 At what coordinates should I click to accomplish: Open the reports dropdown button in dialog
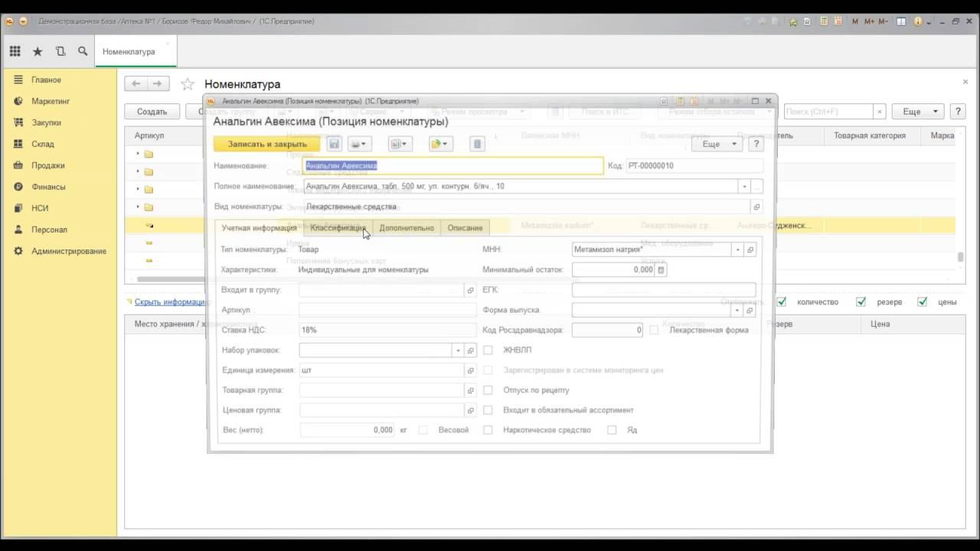(400, 144)
